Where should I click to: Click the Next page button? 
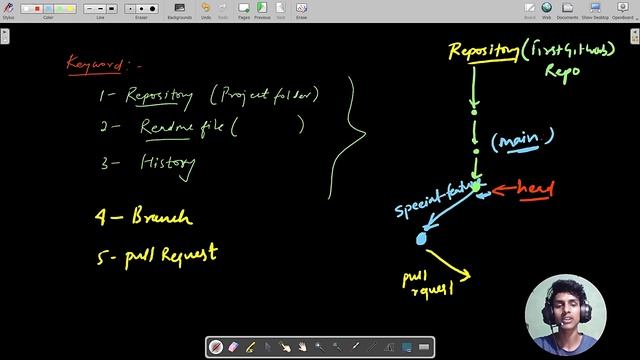(x=281, y=10)
